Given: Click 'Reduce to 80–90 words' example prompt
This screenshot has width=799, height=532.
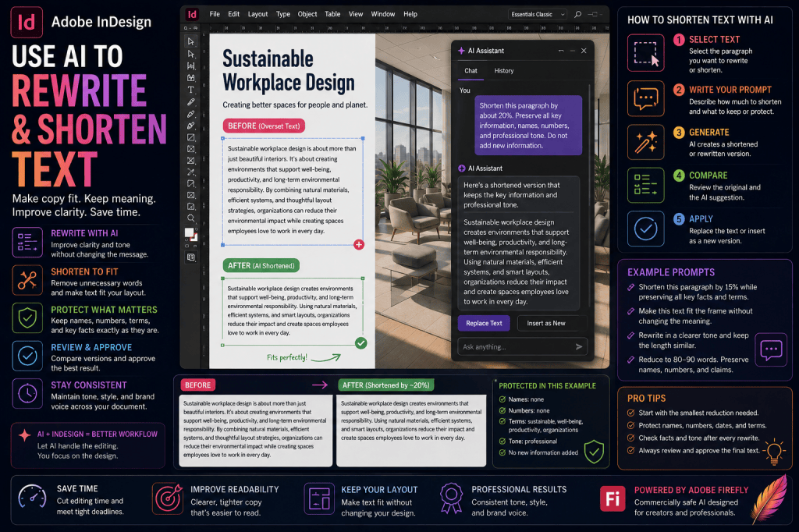Looking at the screenshot, I should pyautogui.click(x=694, y=364).
